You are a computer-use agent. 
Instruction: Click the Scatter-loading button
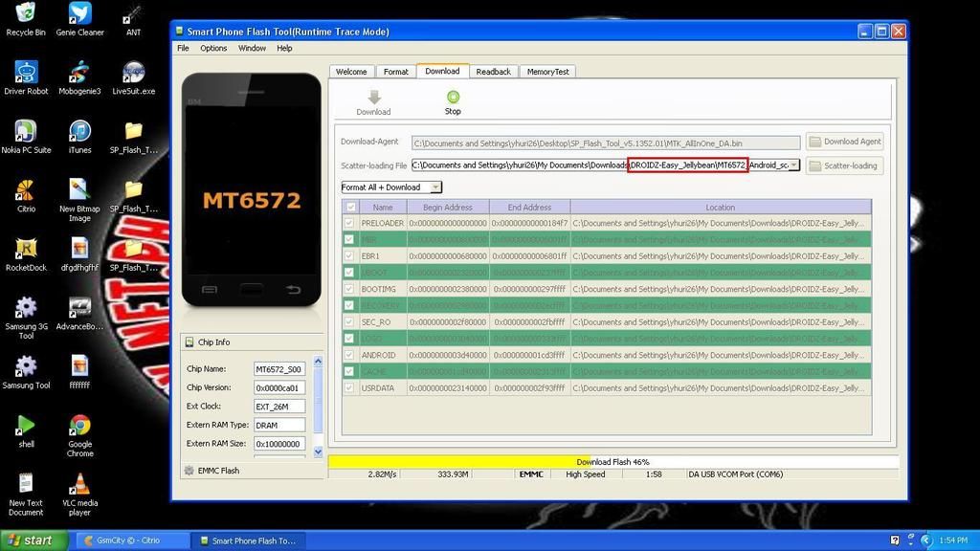(x=844, y=165)
